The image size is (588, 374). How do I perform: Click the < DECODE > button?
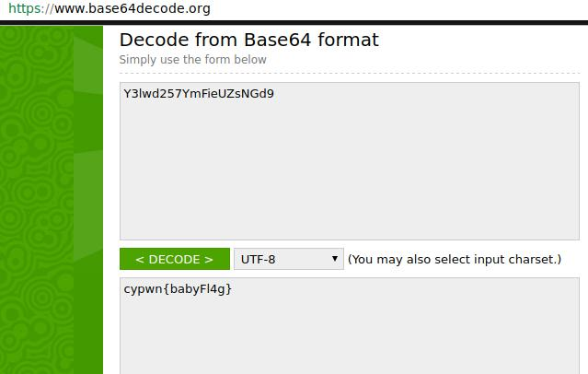point(175,259)
